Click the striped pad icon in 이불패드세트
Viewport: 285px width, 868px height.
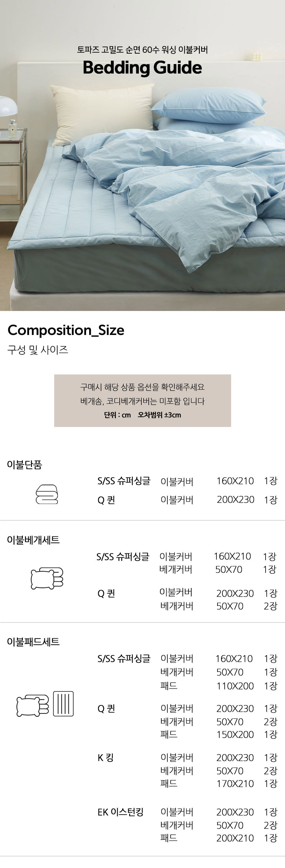click(63, 704)
